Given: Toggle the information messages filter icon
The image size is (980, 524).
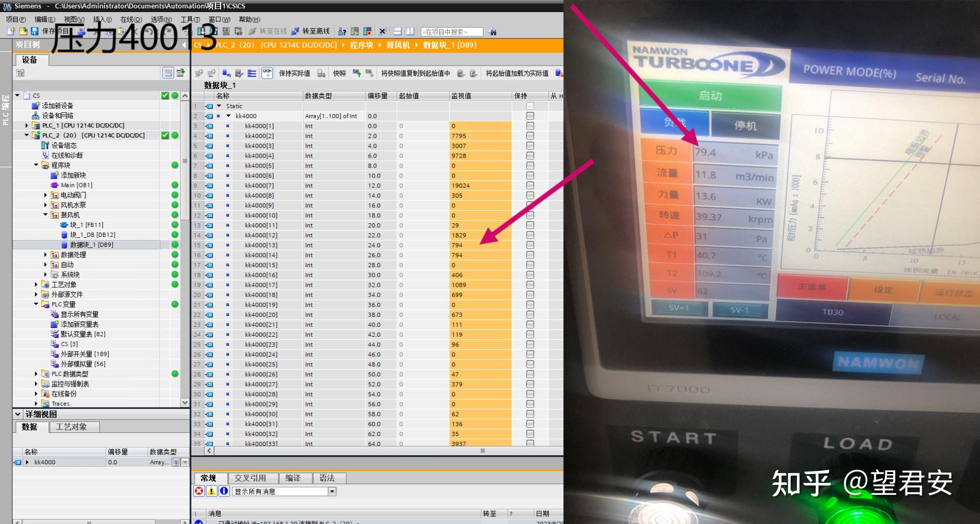Looking at the screenshot, I should tap(224, 491).
